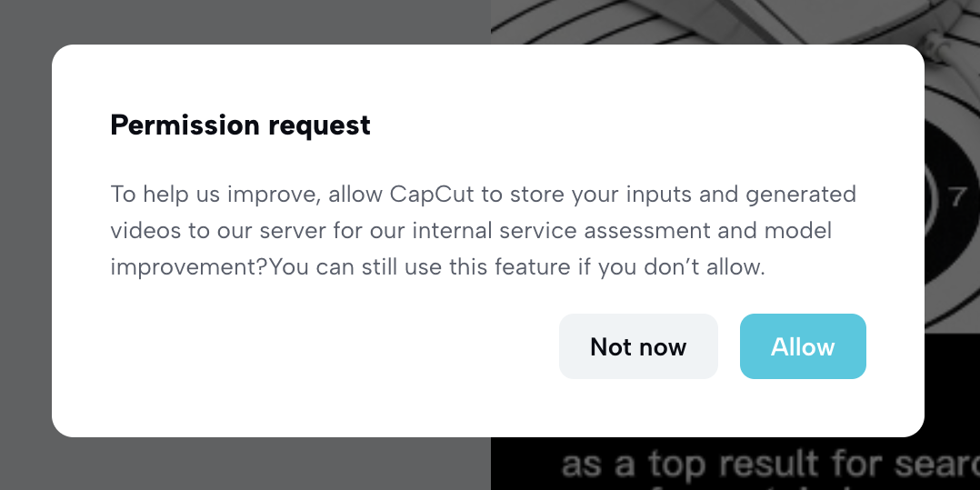980x490 pixels.
Task: Click the Allow button
Action: click(803, 346)
